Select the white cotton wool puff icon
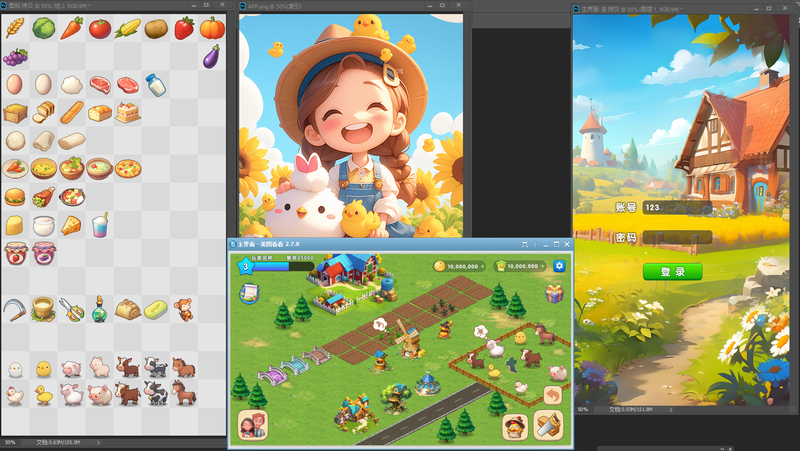800x451 pixels. pos(71,85)
